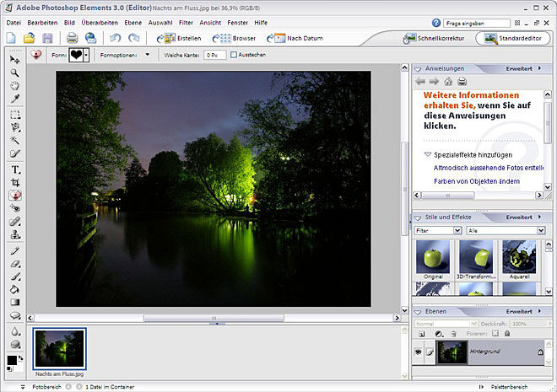The image size is (557, 392).
Task: Select the Clone Stamp tool
Action: (15, 234)
